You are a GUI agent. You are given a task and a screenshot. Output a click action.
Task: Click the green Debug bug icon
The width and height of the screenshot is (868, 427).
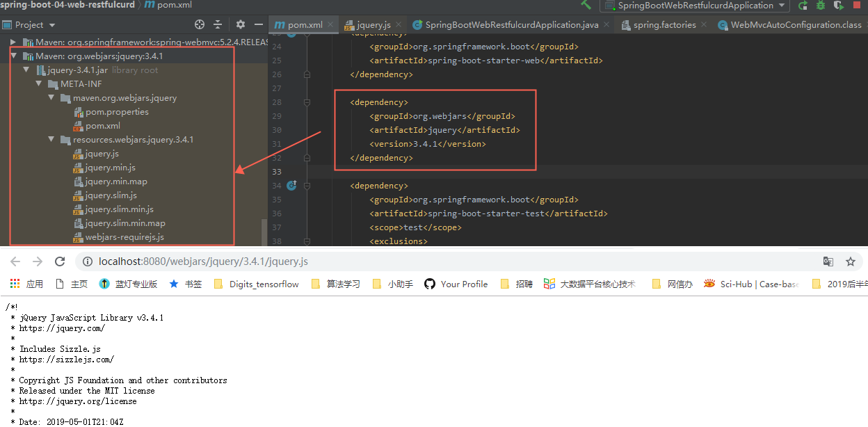821,6
